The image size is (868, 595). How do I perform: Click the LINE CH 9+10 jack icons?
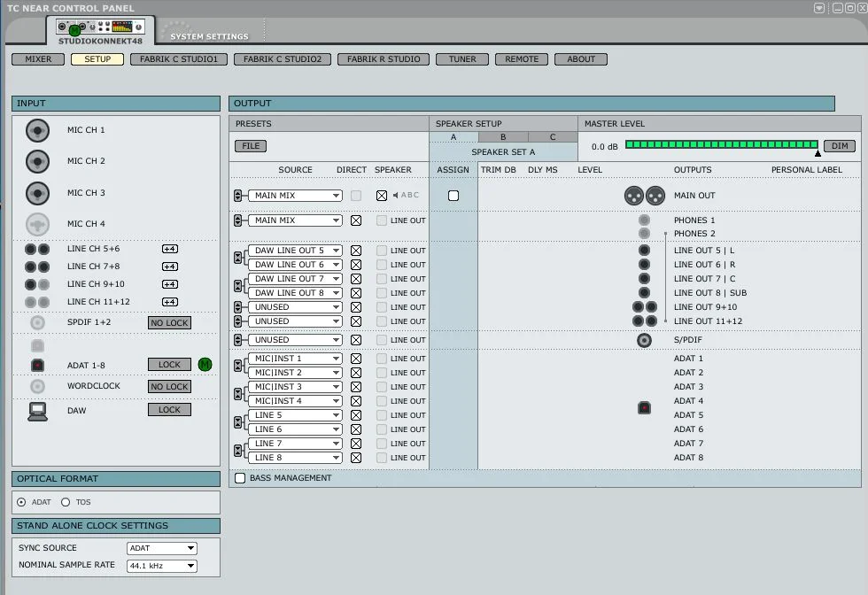click(x=37, y=284)
